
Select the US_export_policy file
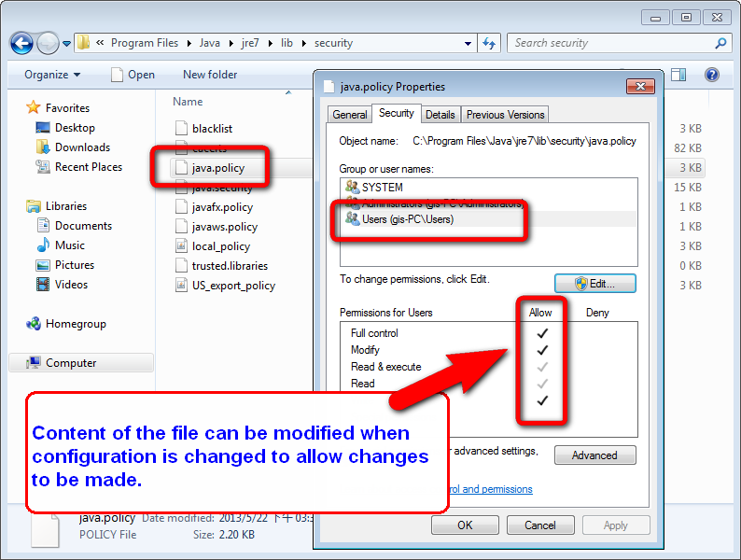(x=226, y=286)
